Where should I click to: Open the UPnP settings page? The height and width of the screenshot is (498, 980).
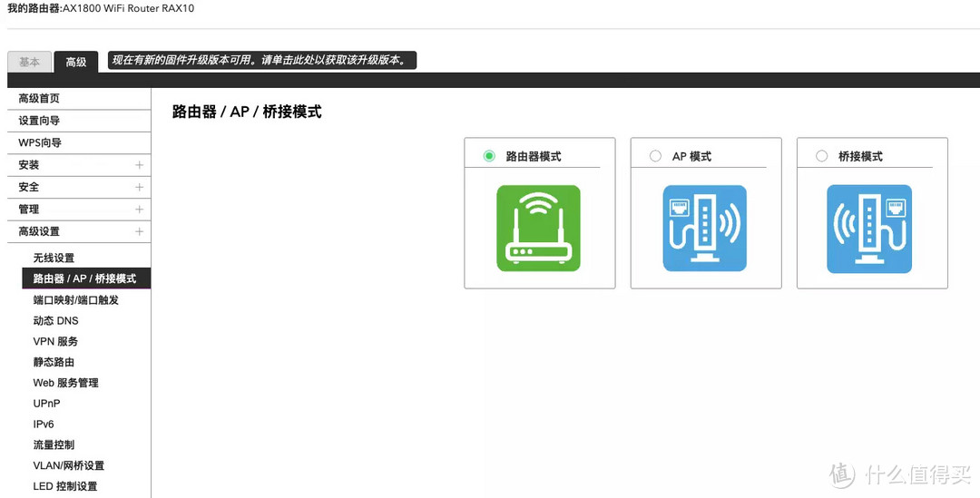click(x=47, y=403)
